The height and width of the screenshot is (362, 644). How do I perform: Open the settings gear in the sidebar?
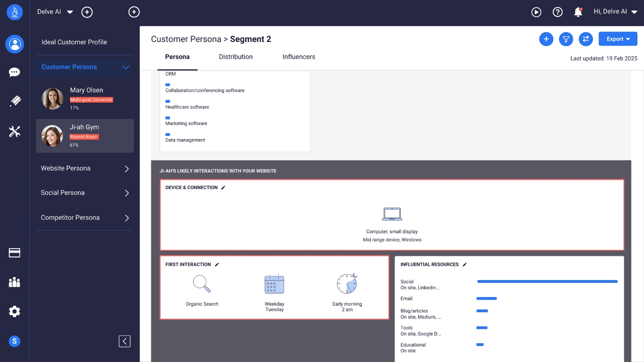[x=14, y=311]
